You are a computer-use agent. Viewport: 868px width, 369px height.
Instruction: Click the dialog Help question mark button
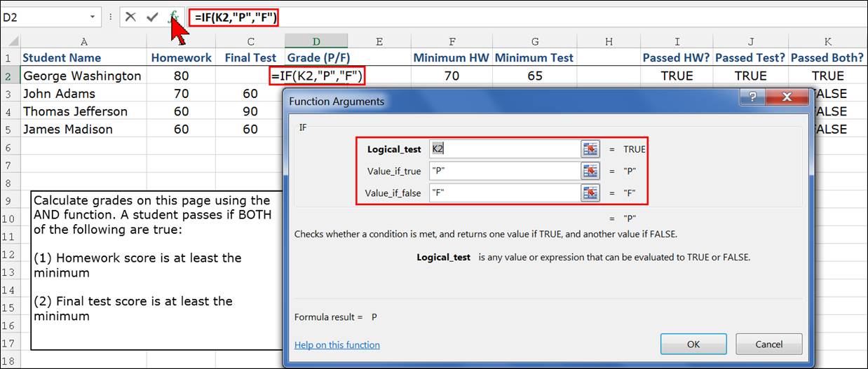[754, 98]
